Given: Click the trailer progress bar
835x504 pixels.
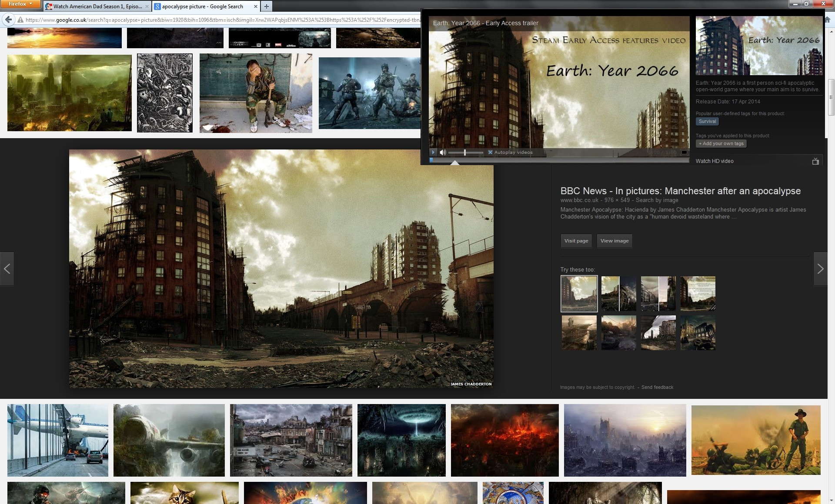Looking at the screenshot, I should point(559,160).
